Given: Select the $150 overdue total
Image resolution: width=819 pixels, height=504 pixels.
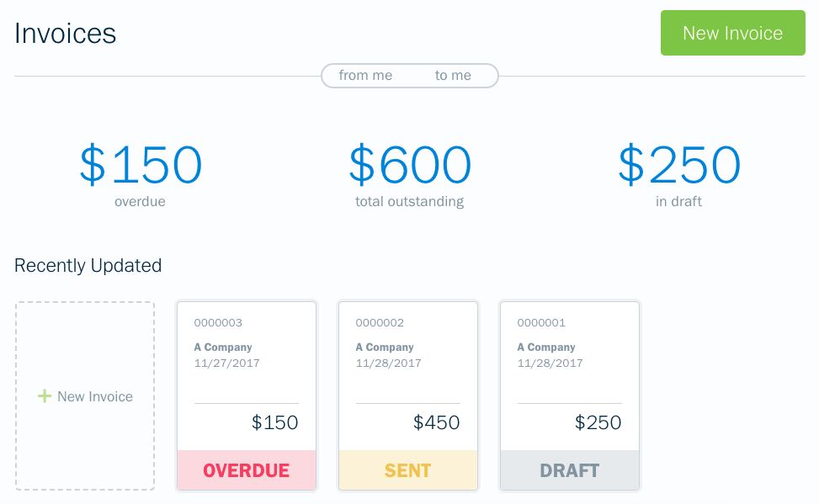Looking at the screenshot, I should pyautogui.click(x=141, y=165).
